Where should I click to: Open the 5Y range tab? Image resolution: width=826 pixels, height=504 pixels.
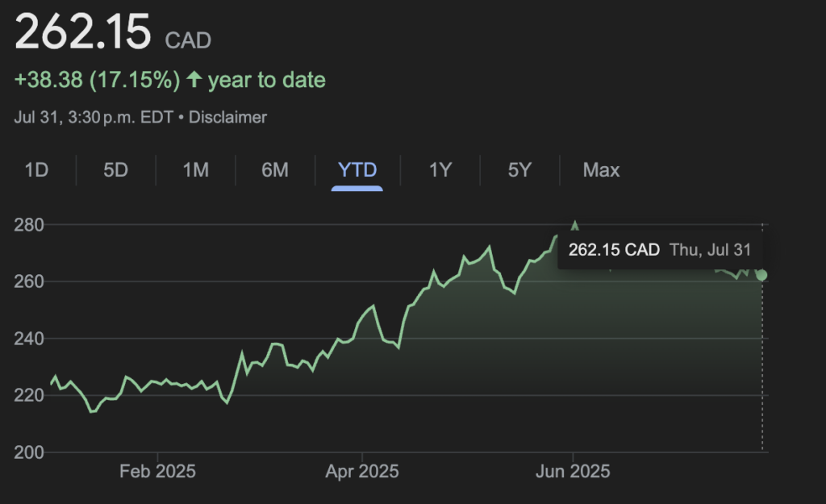point(519,170)
